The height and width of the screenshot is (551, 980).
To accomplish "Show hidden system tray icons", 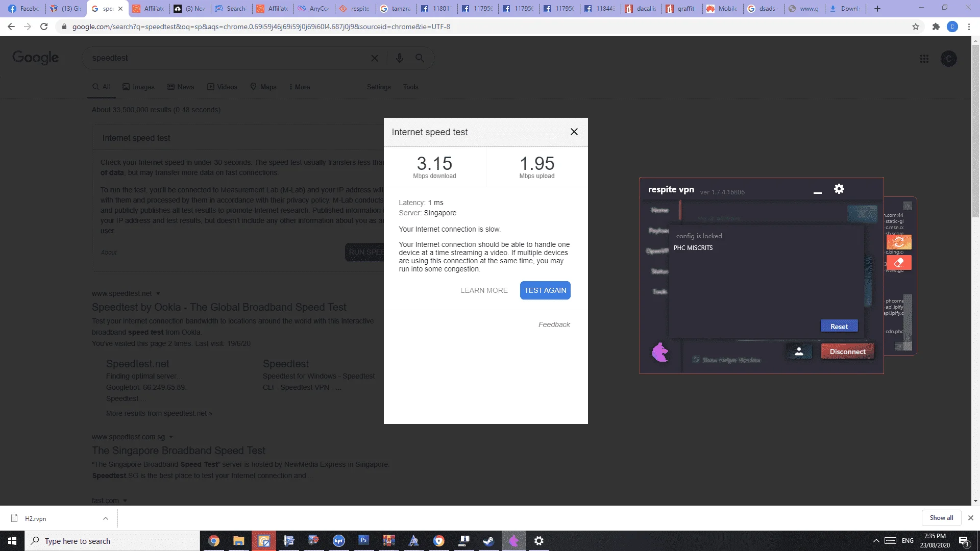I will coord(876,541).
